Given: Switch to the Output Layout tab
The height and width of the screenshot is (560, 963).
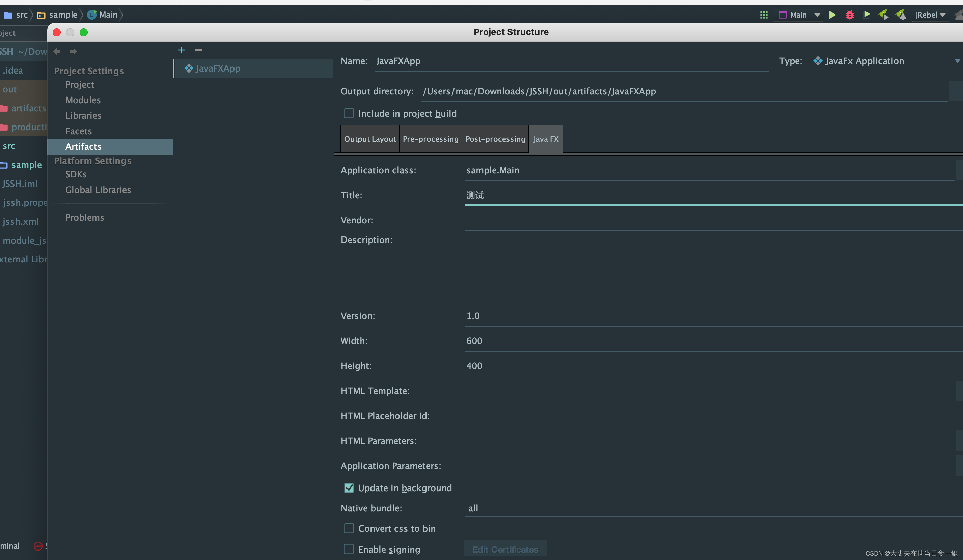Looking at the screenshot, I should coord(370,139).
